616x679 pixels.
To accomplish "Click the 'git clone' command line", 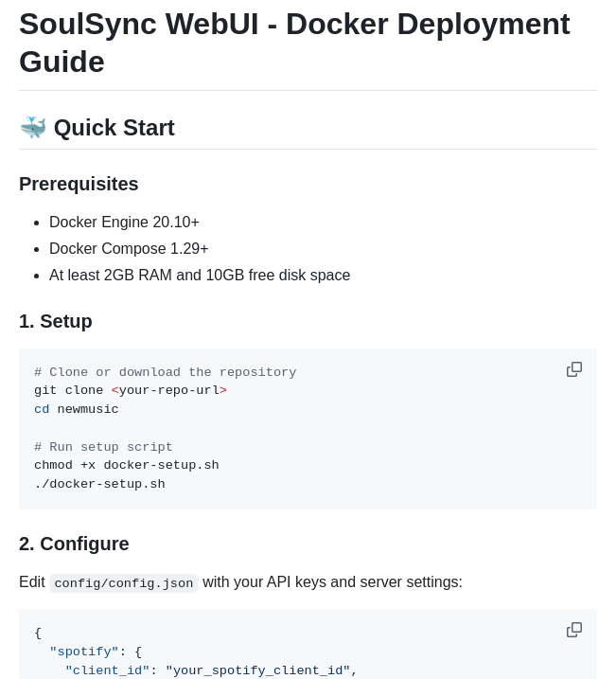I will [x=131, y=390].
